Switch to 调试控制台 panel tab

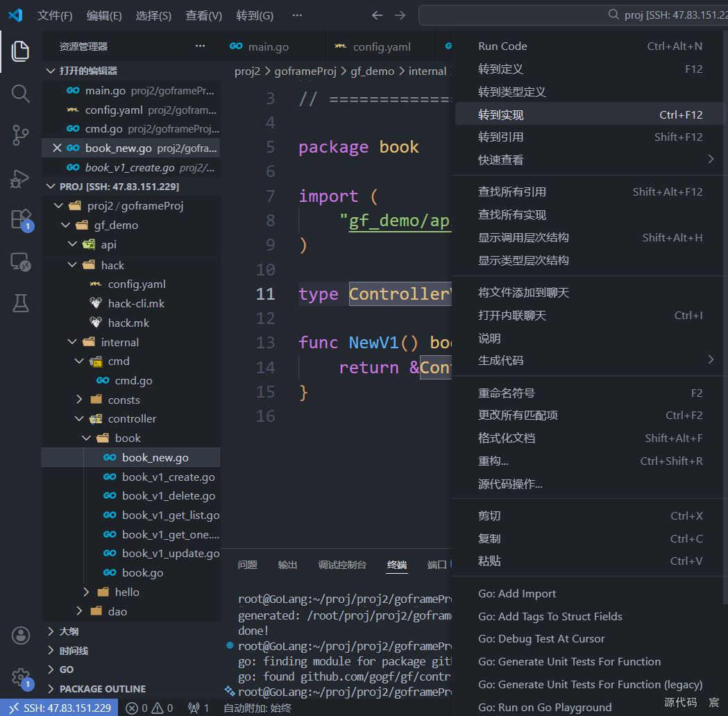point(342,565)
